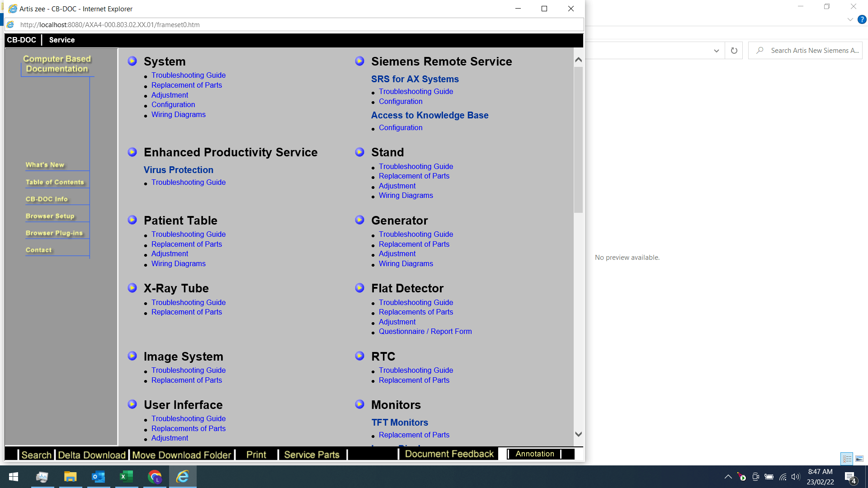The width and height of the screenshot is (868, 488).
Task: Click the Flat Detector section bullet icon
Action: pyautogui.click(x=359, y=288)
